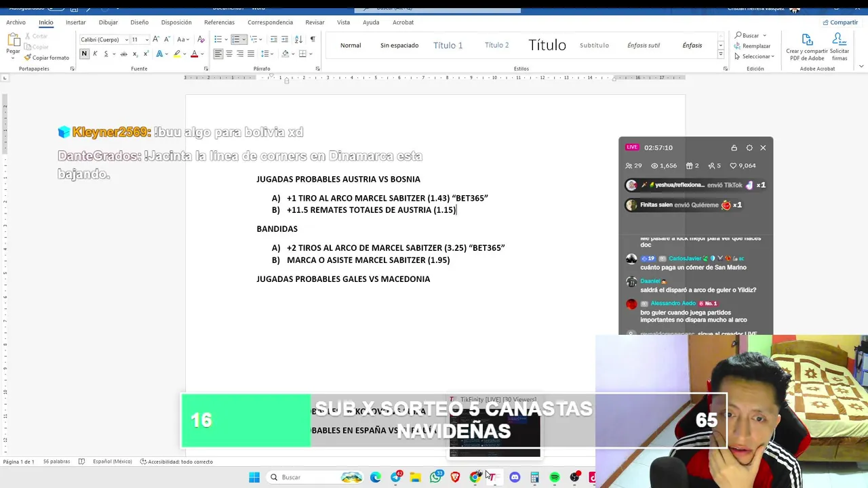Screen dimensions: 868x488
Task: Align text right
Action: click(239, 54)
